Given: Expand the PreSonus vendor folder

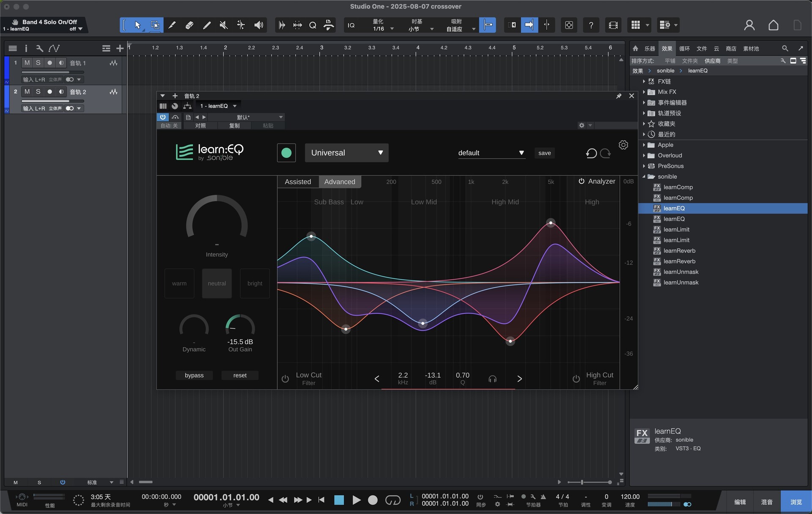Looking at the screenshot, I should coord(644,166).
